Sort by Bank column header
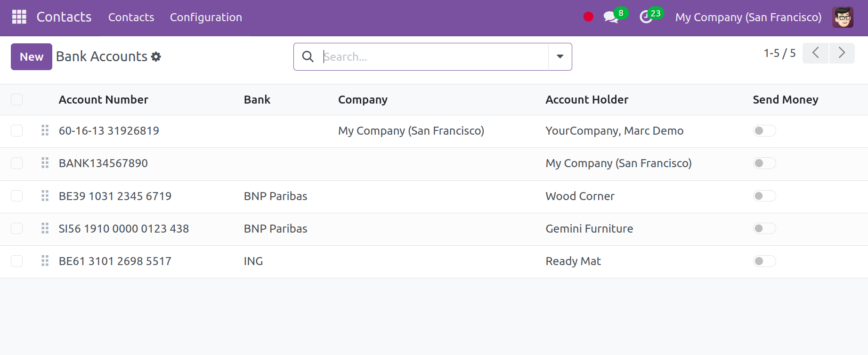 coord(257,100)
